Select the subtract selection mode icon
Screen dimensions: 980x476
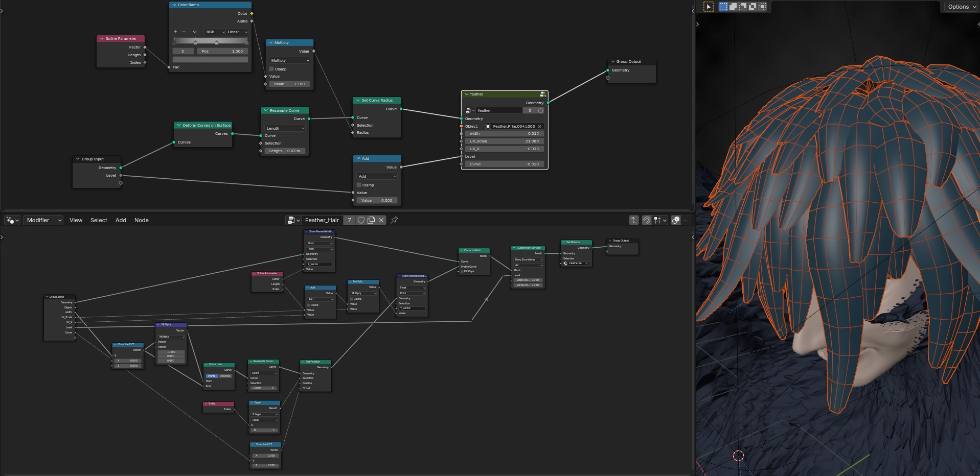tap(743, 7)
